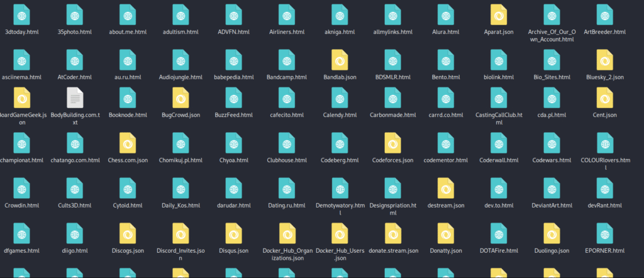
Task: Click the Disqus.json file icon
Action: (234, 233)
